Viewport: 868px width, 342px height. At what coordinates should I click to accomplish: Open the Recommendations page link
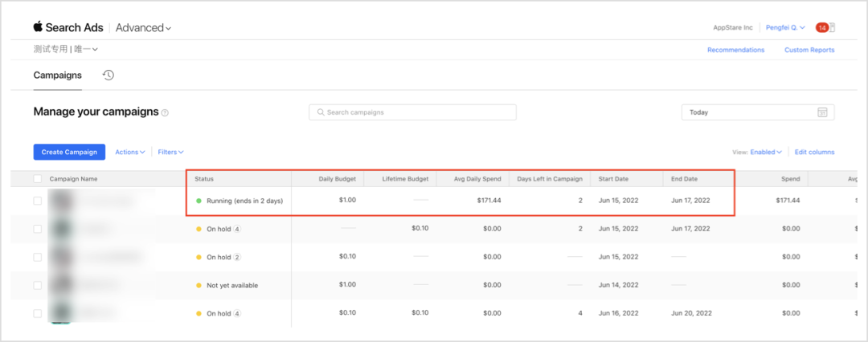(x=735, y=50)
